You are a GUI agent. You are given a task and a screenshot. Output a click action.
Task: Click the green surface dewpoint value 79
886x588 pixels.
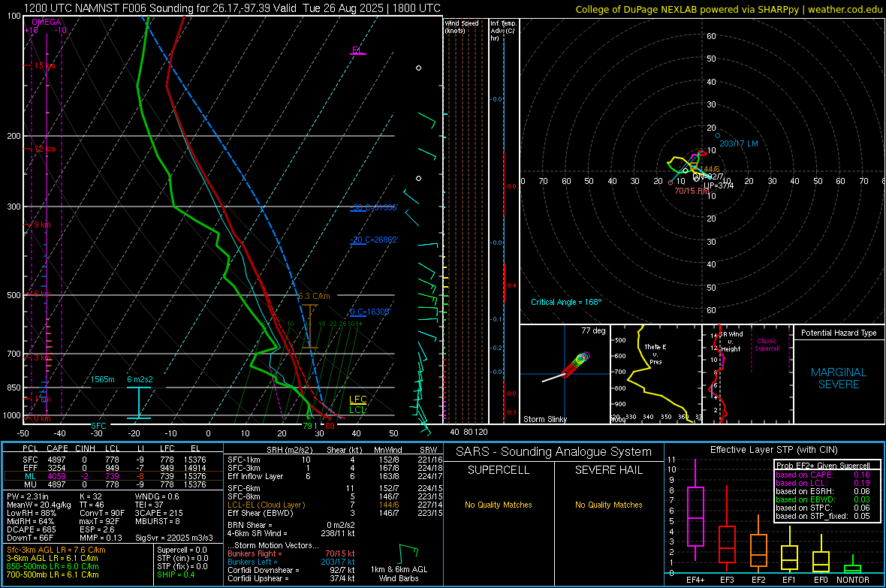308,426
